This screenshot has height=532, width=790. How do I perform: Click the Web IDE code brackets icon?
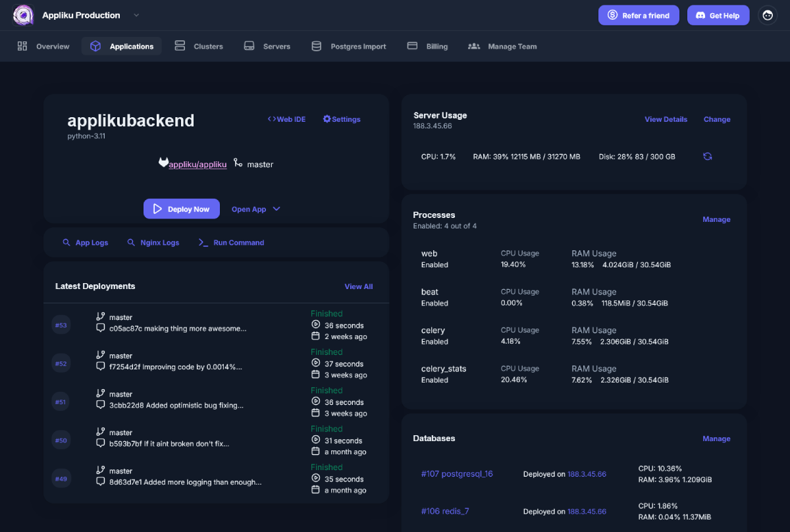271,119
